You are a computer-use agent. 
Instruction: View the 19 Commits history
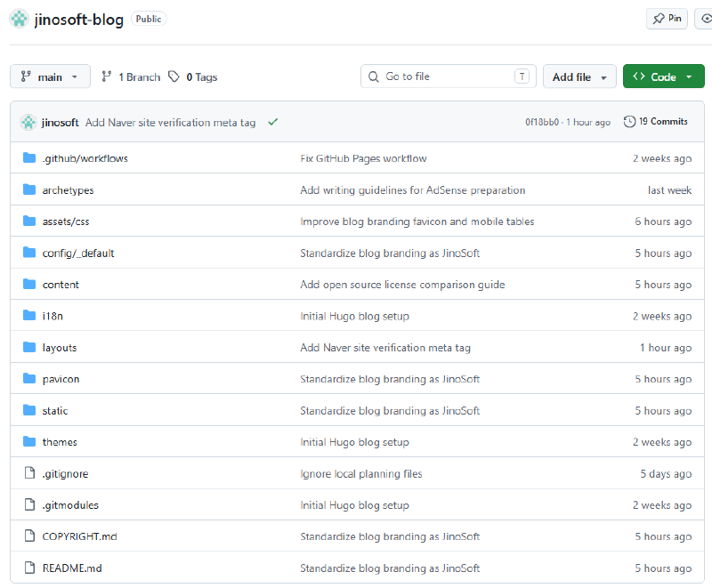point(656,122)
